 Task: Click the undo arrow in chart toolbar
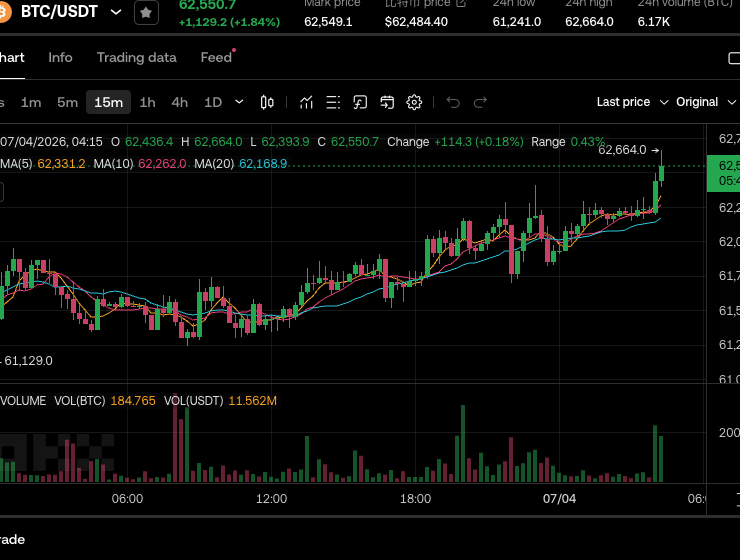coord(453,102)
